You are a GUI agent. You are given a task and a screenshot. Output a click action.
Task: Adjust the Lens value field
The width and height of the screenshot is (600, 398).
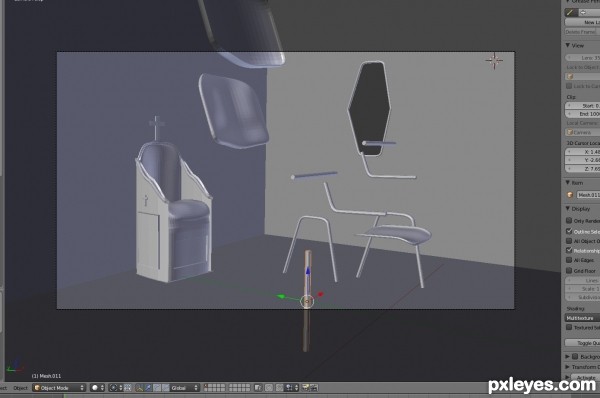pyautogui.click(x=582, y=58)
